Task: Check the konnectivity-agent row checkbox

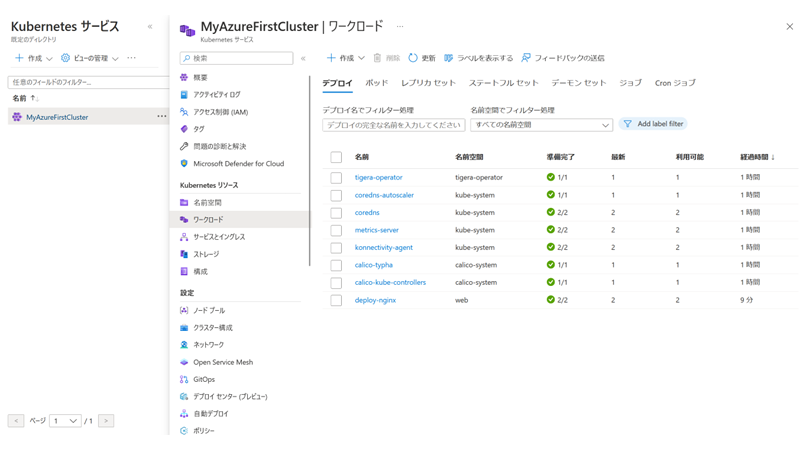Action: click(336, 247)
